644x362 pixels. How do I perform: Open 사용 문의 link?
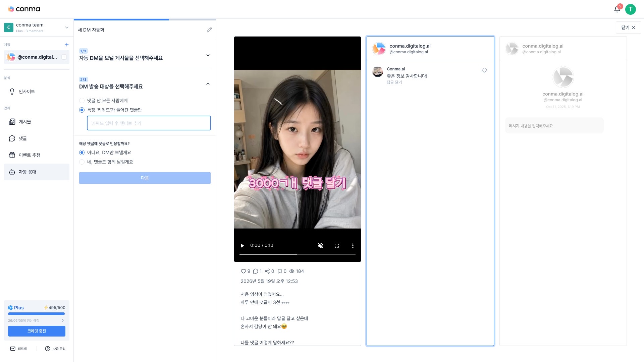tap(55, 349)
